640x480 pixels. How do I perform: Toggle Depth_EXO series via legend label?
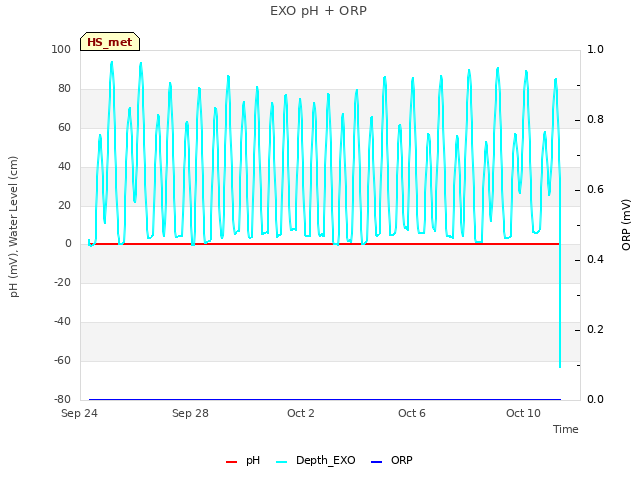click(326, 460)
